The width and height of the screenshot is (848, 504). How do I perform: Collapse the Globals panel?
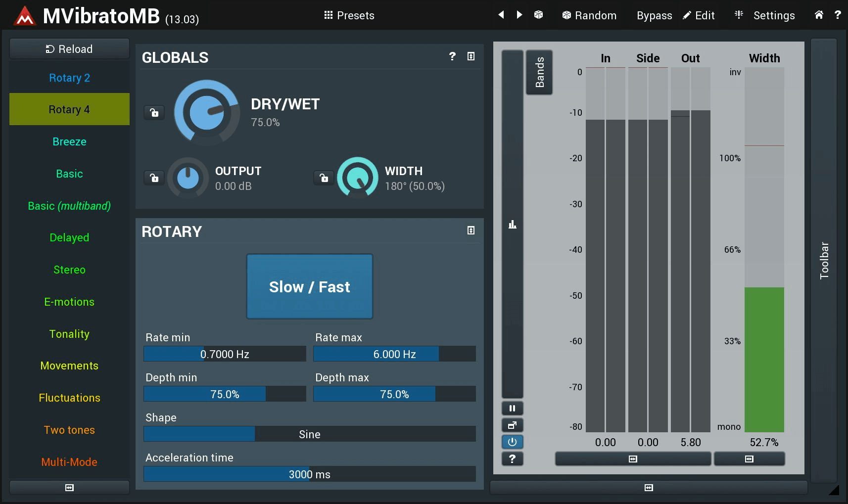tap(471, 56)
